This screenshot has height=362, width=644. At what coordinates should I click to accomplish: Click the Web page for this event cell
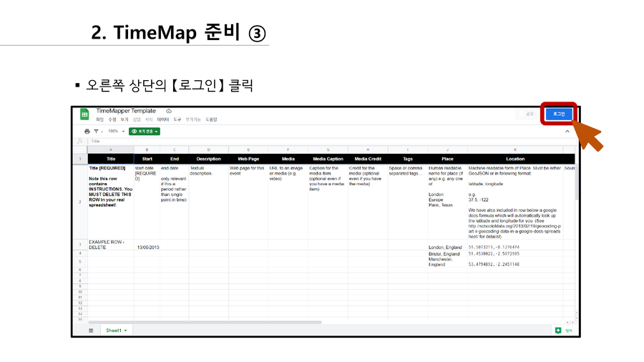(248, 202)
